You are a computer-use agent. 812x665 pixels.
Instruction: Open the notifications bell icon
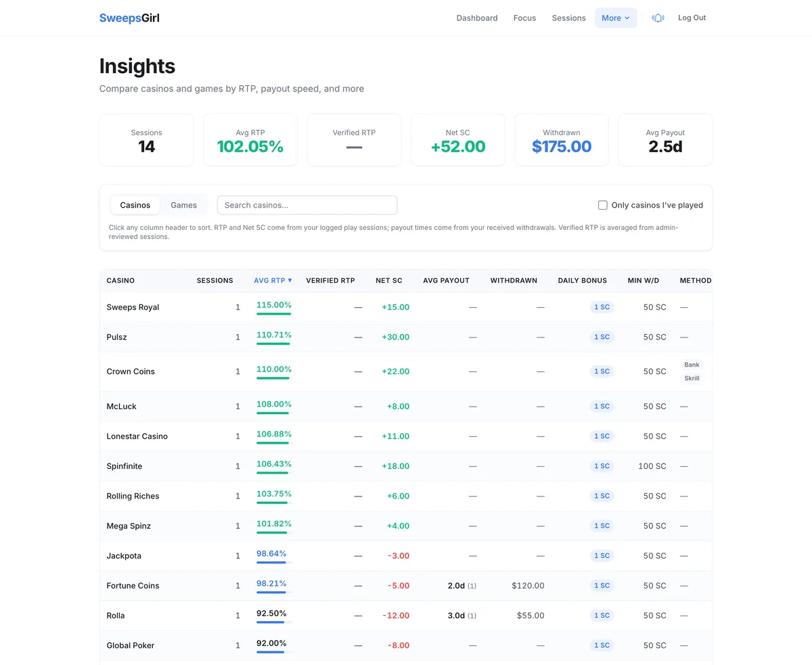tap(658, 18)
